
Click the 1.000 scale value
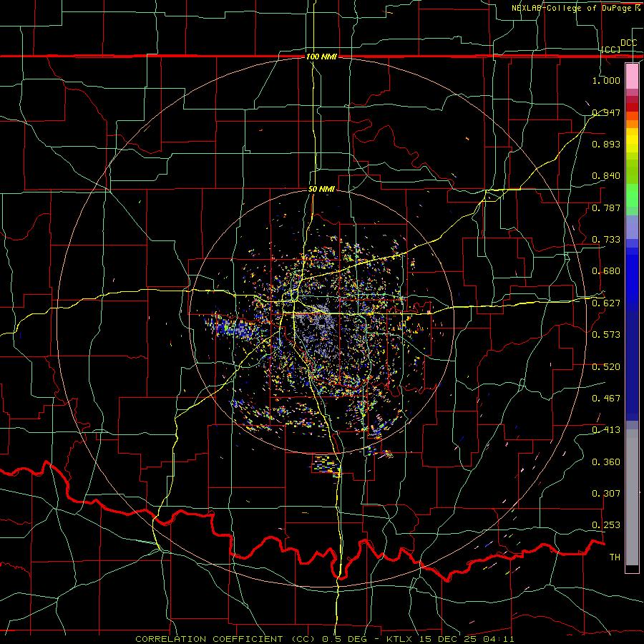606,80
